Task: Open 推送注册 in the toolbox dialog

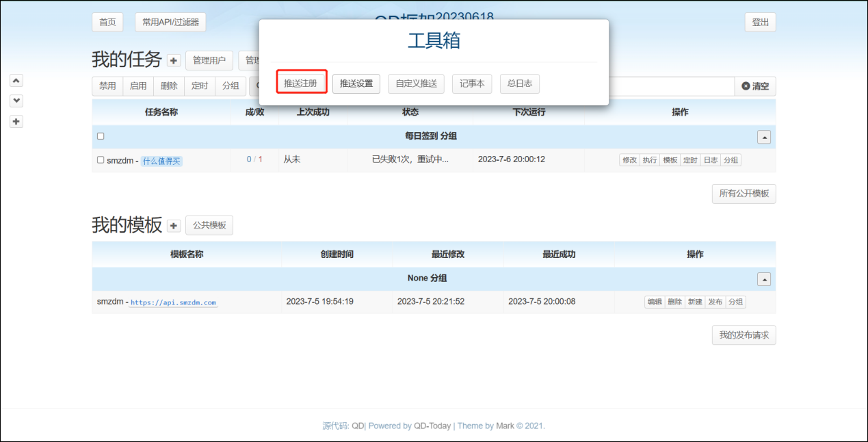Action: [x=301, y=83]
